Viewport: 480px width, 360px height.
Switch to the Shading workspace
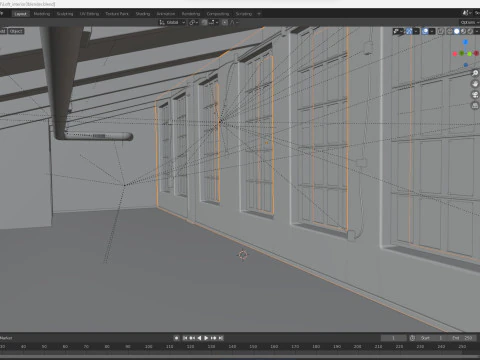143,14
